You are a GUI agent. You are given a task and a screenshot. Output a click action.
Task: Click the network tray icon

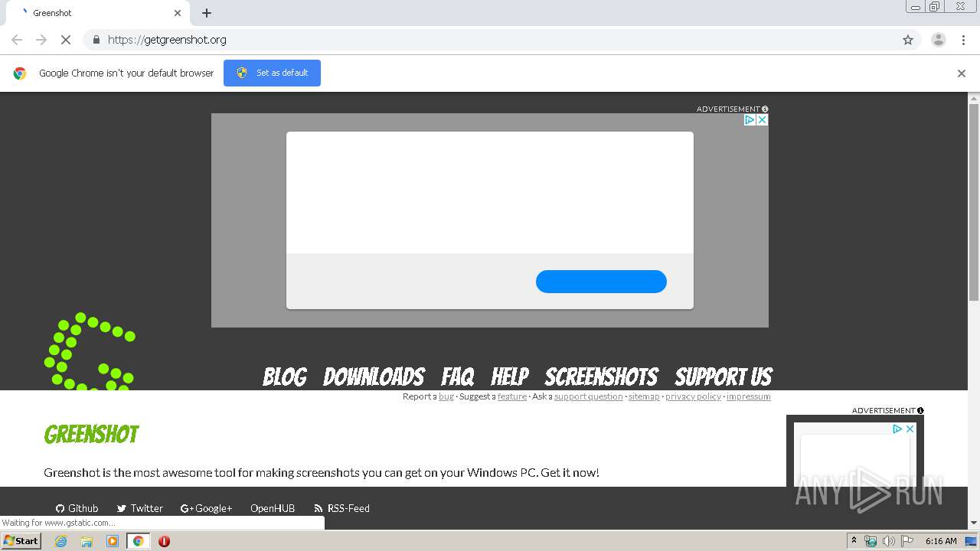871,541
